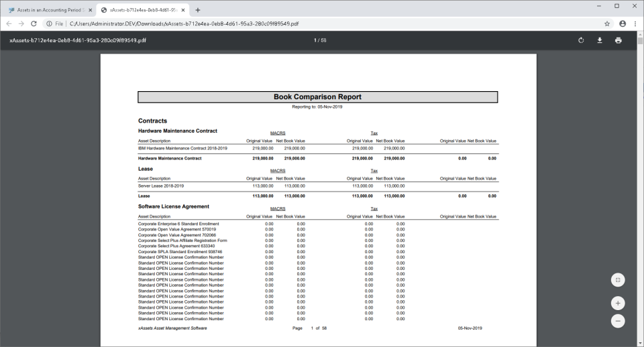Select the xAssets PDF browser tab
The height and width of the screenshot is (347, 644).
143,10
